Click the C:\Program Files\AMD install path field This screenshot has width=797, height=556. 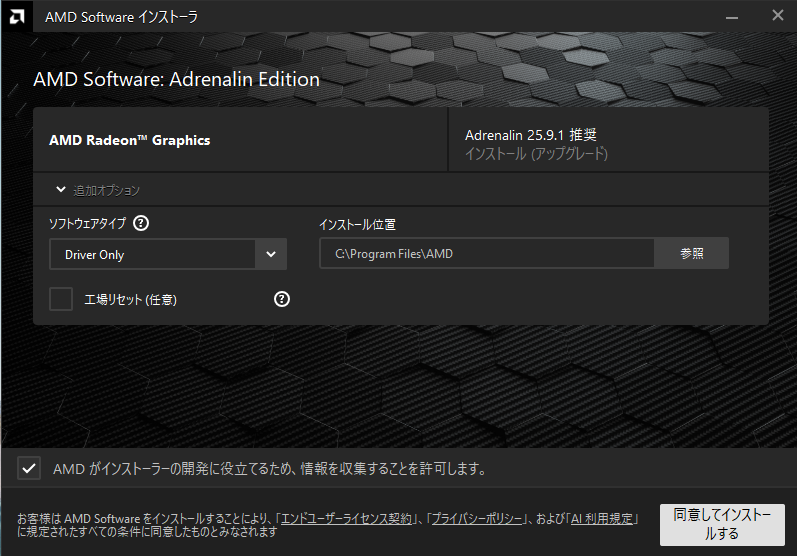pos(486,254)
